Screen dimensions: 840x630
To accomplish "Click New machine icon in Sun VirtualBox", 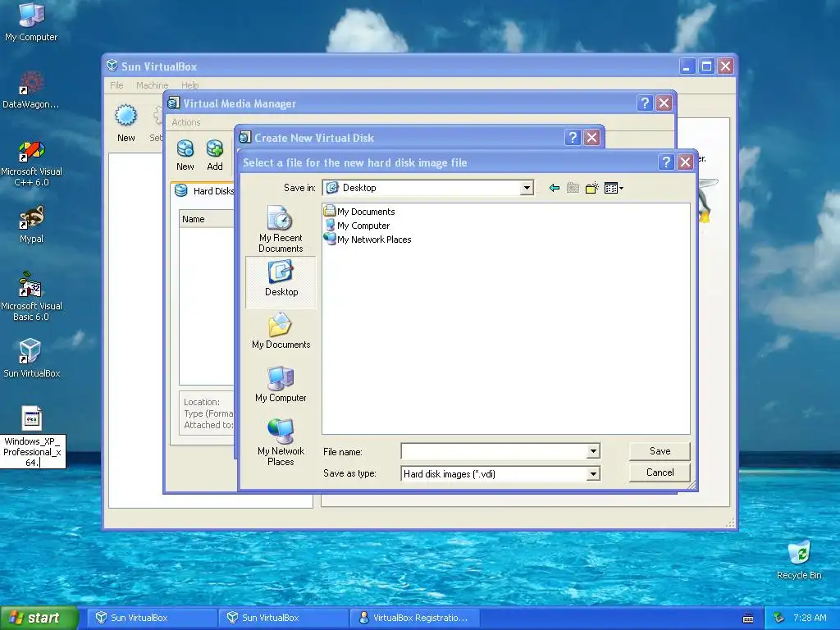I will pos(126,123).
